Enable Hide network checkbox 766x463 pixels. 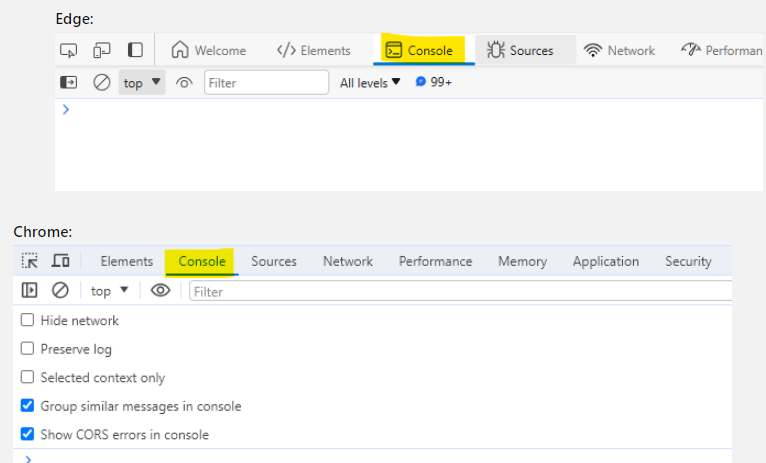click(27, 320)
